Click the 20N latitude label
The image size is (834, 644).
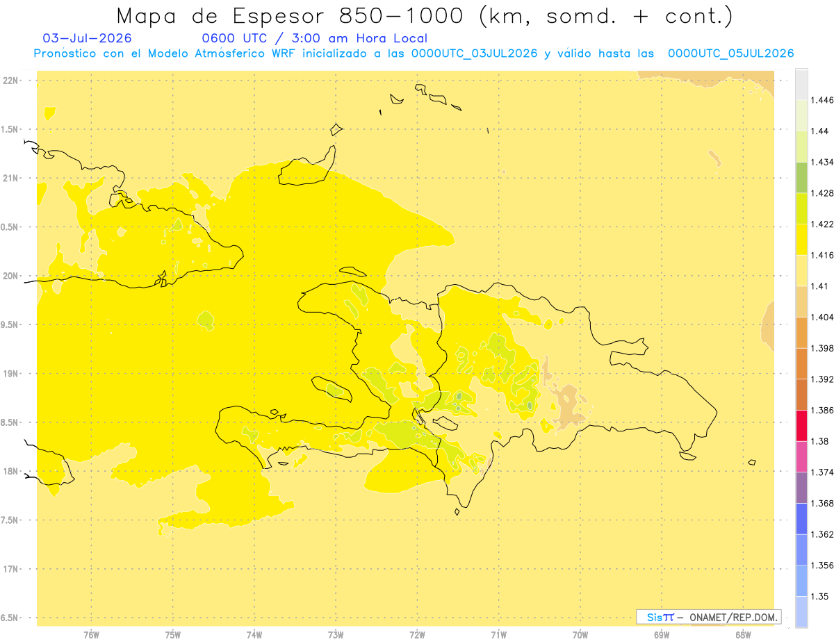[x=10, y=276]
